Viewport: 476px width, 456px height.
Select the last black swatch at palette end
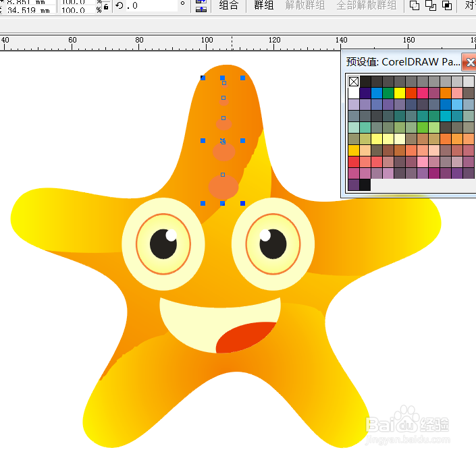tap(365, 185)
